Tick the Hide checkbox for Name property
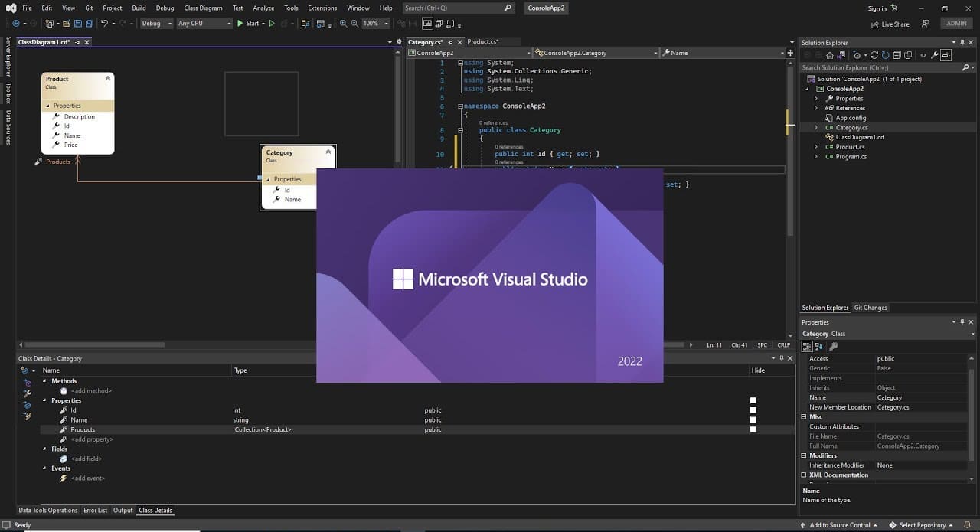This screenshot has width=980, height=532. point(753,419)
